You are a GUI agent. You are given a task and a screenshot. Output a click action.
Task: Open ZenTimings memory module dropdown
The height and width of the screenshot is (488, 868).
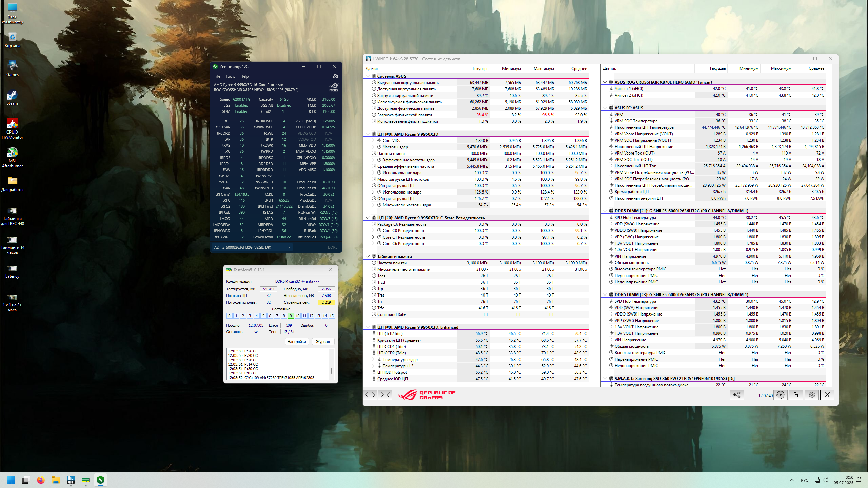coord(289,247)
